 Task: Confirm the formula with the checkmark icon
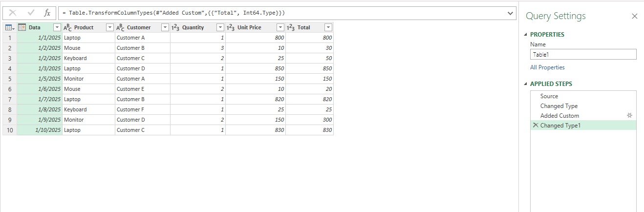(x=31, y=13)
